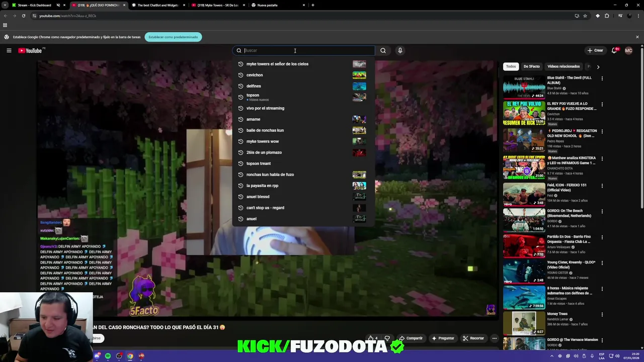The height and width of the screenshot is (362, 644).
Task: Click thumbnail beside 'delfines' suggestion
Action: coord(359,86)
